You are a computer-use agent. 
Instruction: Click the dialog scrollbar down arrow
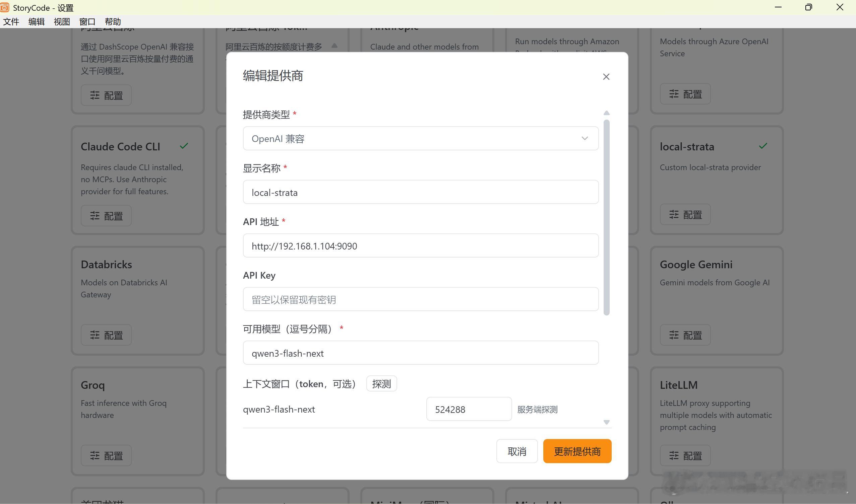606,422
